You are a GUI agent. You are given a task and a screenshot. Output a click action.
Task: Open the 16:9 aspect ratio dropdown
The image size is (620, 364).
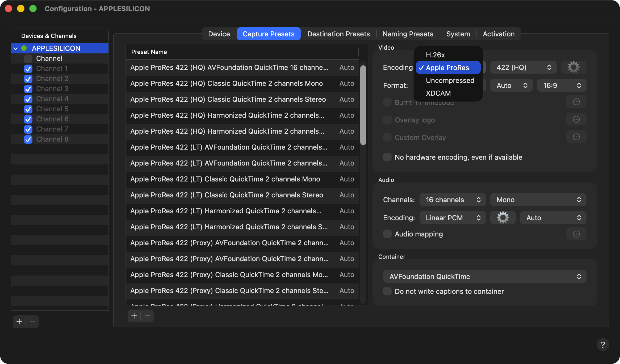(562, 86)
